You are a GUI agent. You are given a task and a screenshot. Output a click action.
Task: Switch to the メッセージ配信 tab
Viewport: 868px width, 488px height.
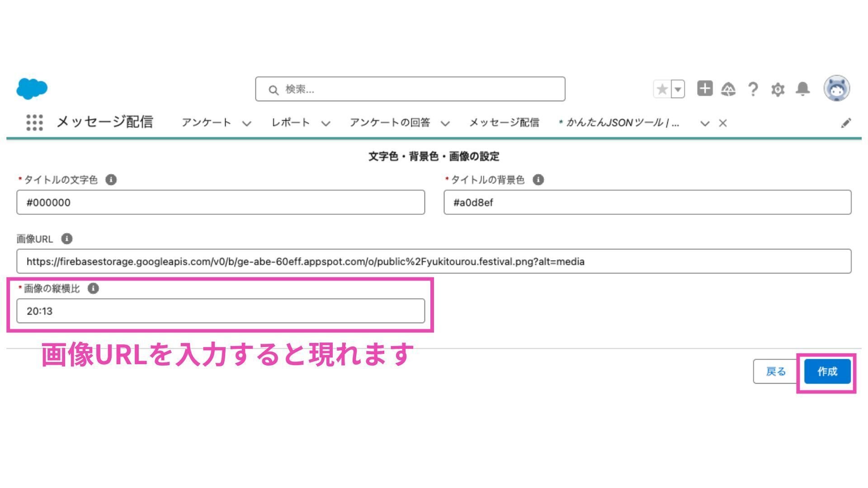coord(505,122)
